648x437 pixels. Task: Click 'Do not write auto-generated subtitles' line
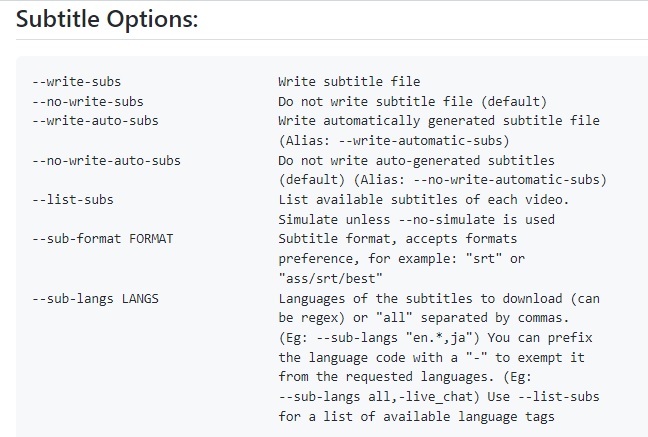(416, 160)
